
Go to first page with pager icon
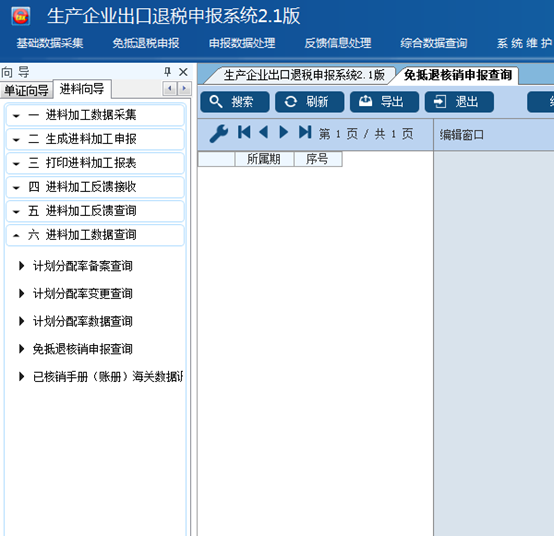click(244, 132)
